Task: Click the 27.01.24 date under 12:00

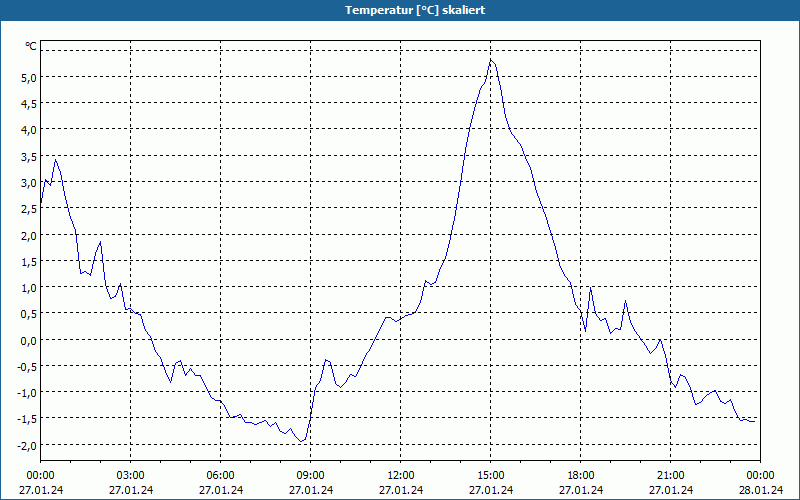Action: (x=401, y=490)
